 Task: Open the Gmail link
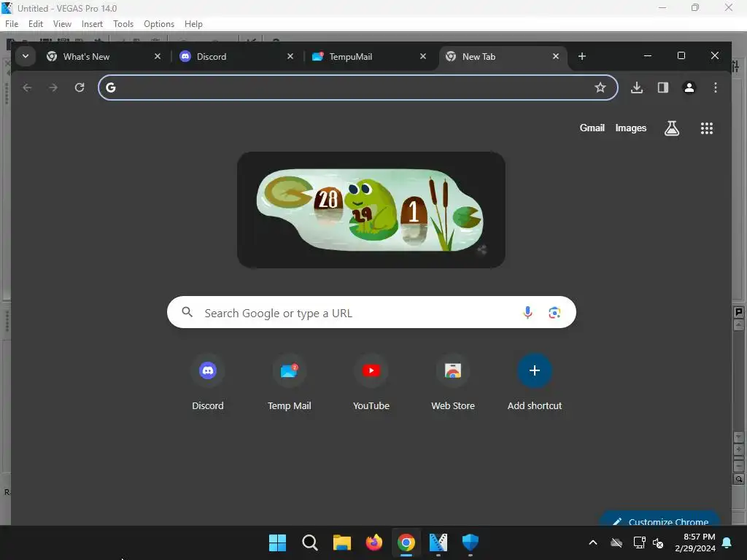pos(592,128)
